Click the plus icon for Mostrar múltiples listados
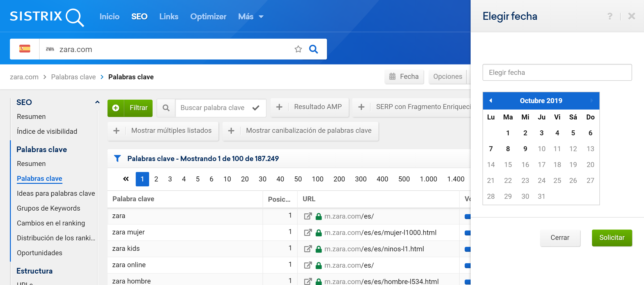Viewport: 644px width, 285px height. [x=116, y=131]
